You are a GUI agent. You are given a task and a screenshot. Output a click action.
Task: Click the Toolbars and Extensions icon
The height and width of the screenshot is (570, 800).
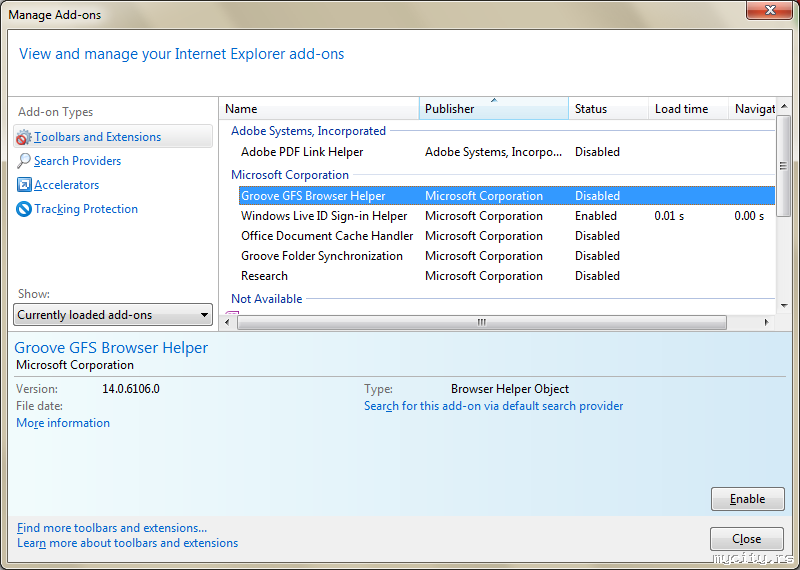(x=24, y=137)
